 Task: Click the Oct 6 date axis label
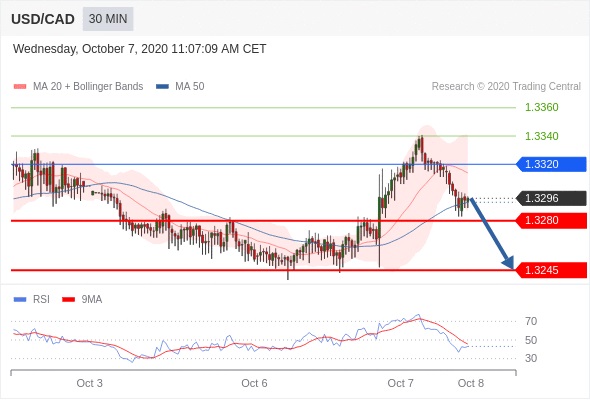[x=254, y=383]
